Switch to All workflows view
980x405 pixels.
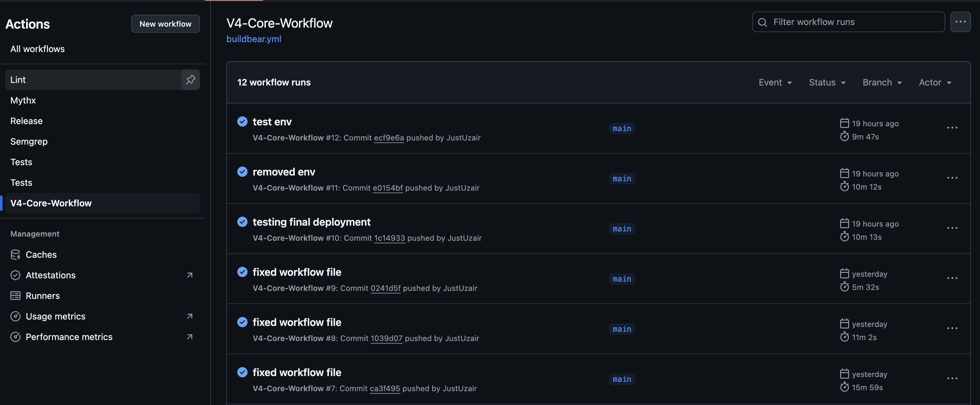click(x=37, y=49)
